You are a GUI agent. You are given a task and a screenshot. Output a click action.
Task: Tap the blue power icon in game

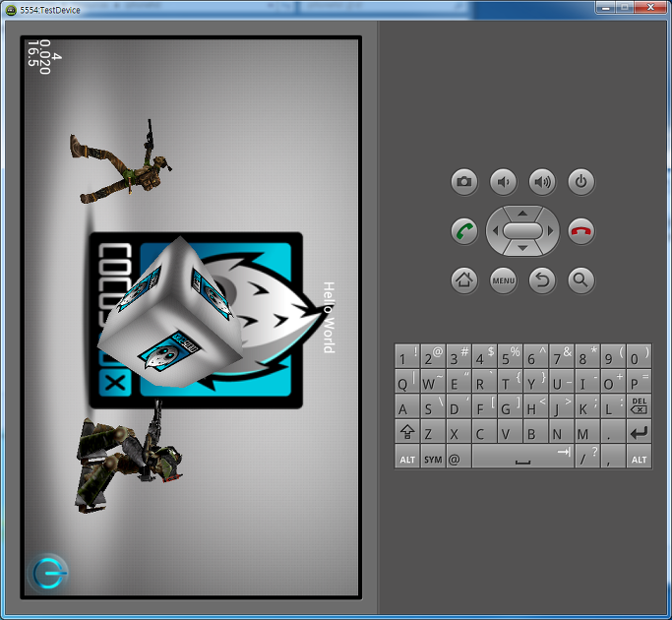coord(49,573)
